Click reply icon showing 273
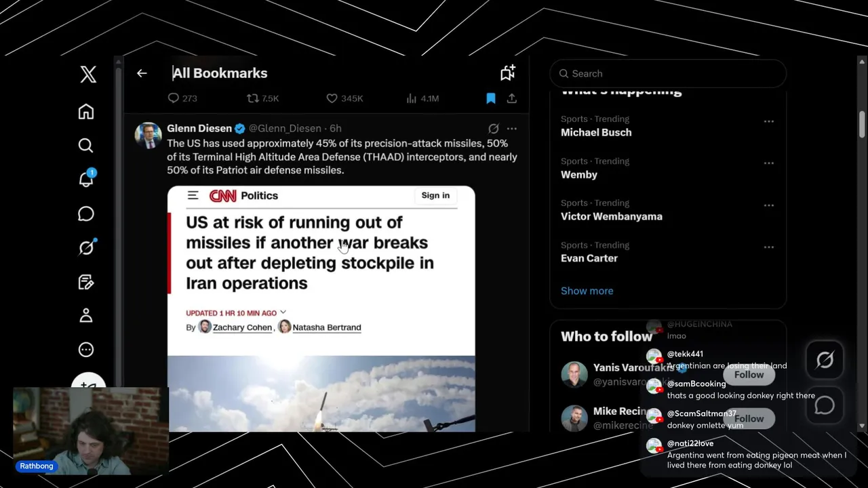The height and width of the screenshot is (488, 868). (182, 98)
